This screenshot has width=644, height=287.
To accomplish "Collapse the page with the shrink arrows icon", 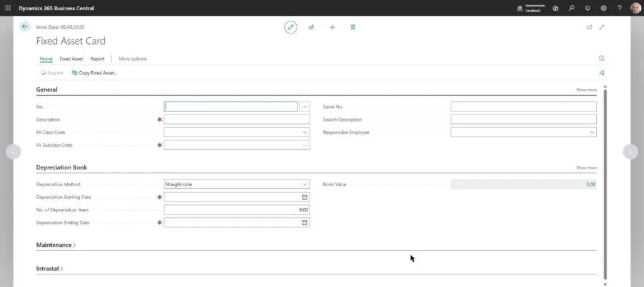I will pyautogui.click(x=602, y=27).
